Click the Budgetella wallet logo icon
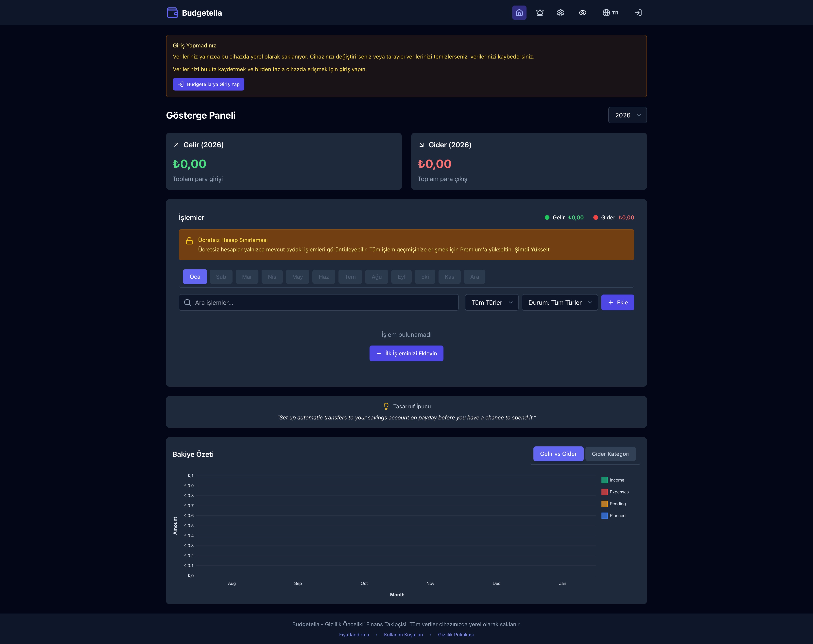The image size is (813, 644). [x=172, y=13]
